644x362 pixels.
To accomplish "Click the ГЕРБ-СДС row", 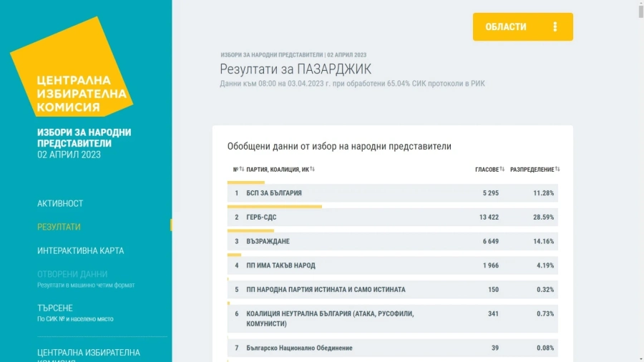I will (393, 217).
